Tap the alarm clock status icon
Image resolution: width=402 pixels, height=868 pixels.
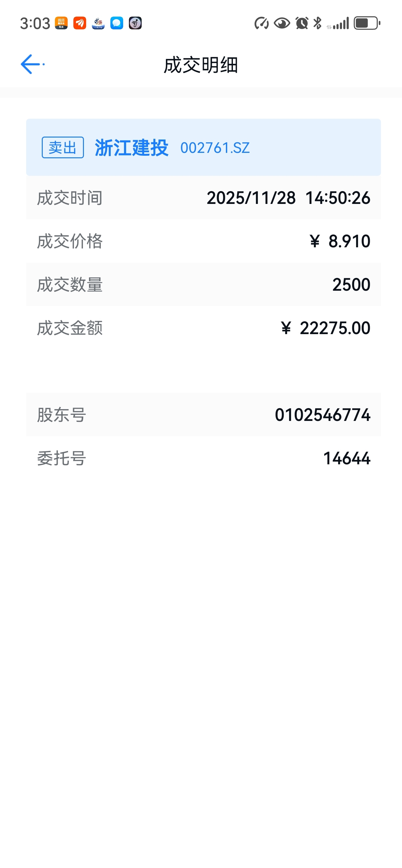[x=302, y=23]
